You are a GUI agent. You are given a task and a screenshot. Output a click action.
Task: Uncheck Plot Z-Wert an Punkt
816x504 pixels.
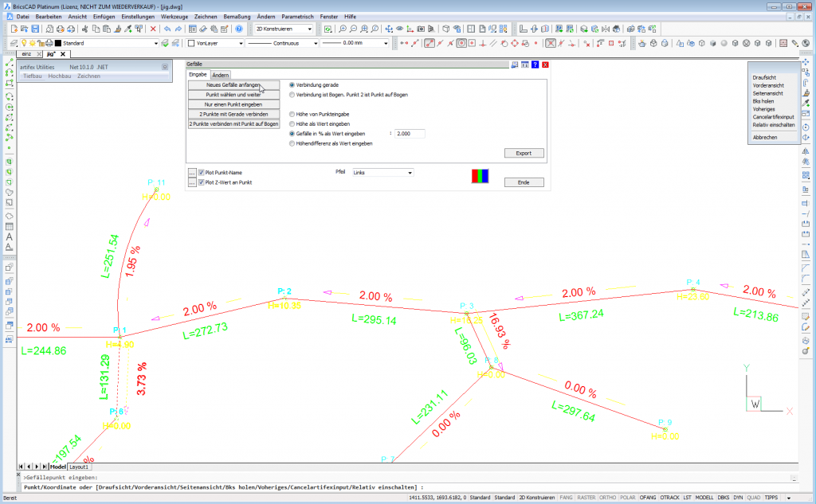click(201, 181)
